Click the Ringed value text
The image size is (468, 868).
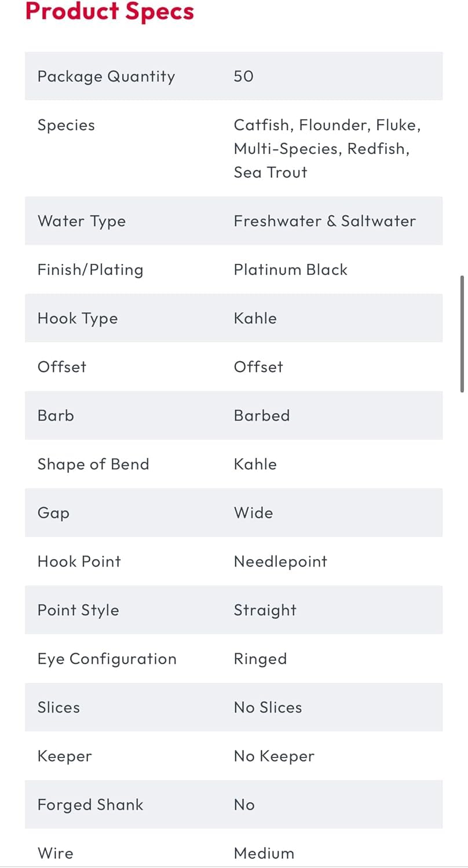pos(261,659)
